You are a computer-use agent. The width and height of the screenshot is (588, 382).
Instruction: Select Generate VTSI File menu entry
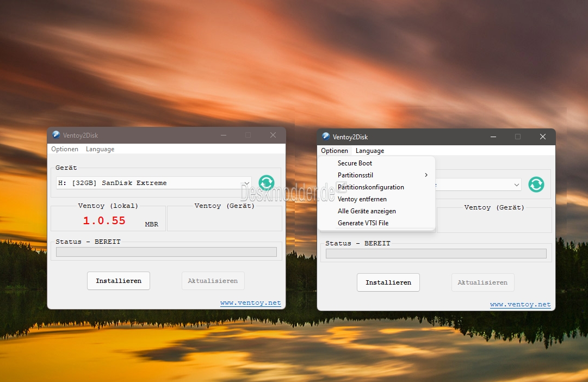pos(376,223)
